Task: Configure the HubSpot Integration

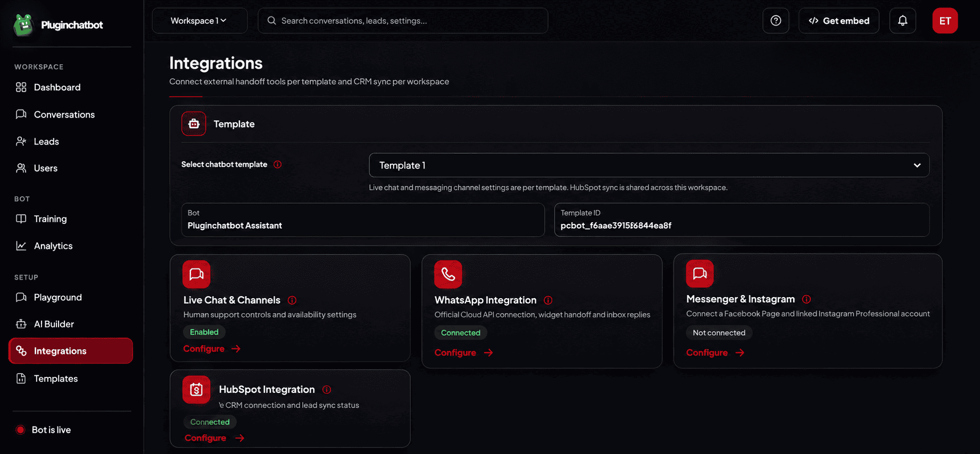Action: coord(214,438)
